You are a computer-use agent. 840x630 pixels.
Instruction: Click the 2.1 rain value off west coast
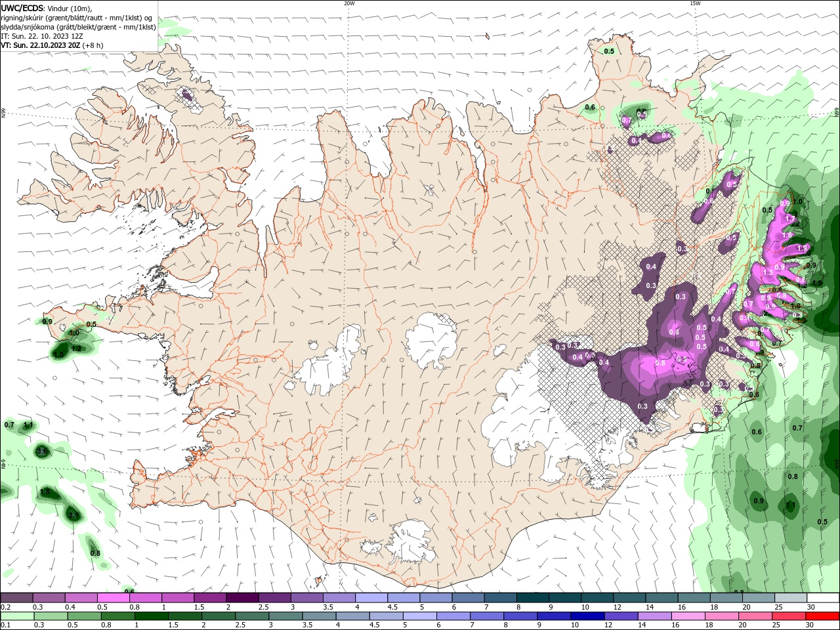click(x=73, y=516)
